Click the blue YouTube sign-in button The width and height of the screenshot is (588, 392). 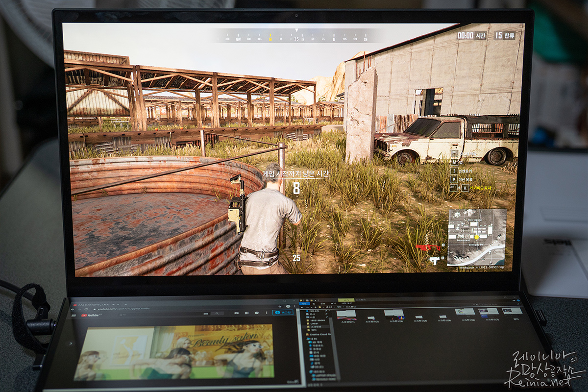click(x=283, y=313)
